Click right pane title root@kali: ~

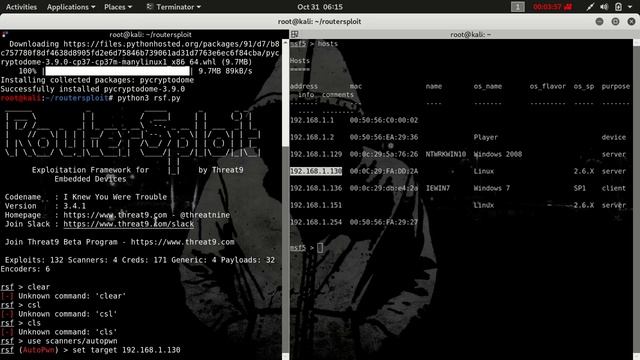pyautogui.click(x=470, y=35)
